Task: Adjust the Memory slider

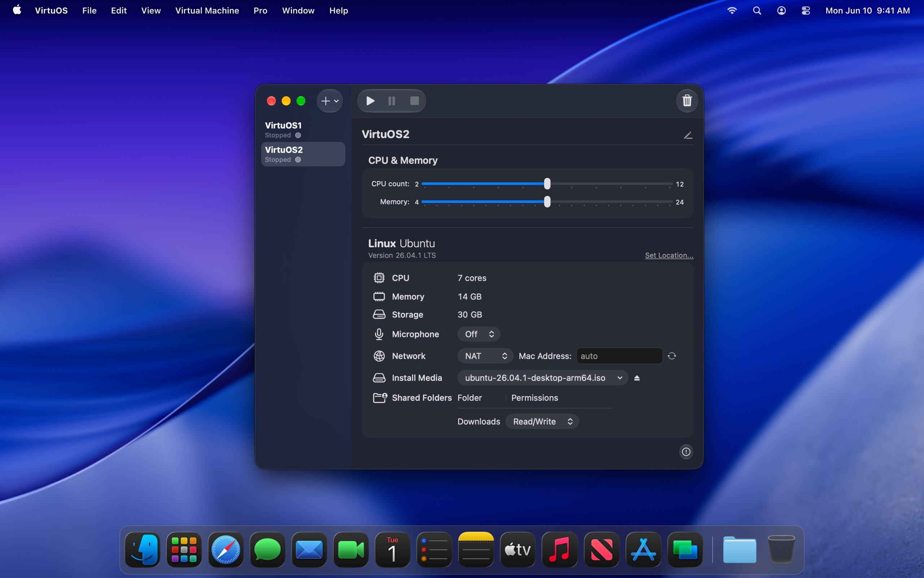Action: (x=547, y=202)
